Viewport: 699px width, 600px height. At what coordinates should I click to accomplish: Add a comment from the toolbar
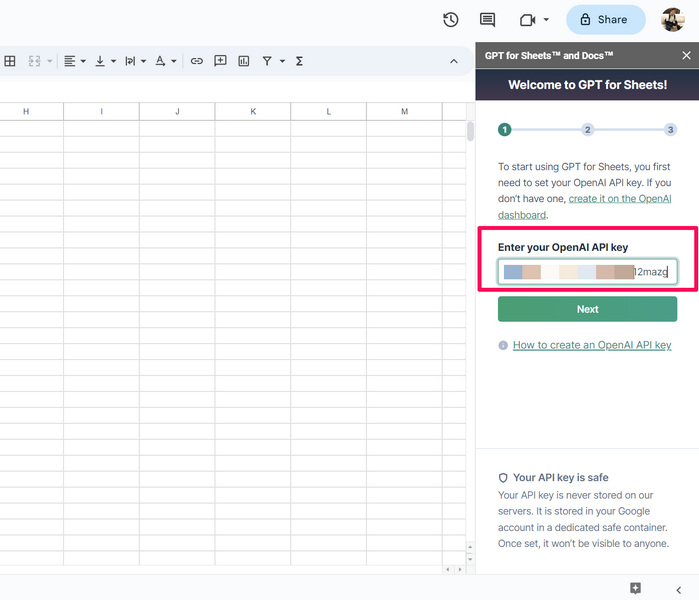tap(221, 61)
